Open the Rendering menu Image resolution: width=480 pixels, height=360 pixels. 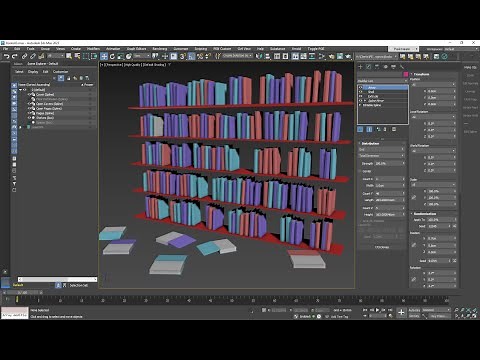160,49
